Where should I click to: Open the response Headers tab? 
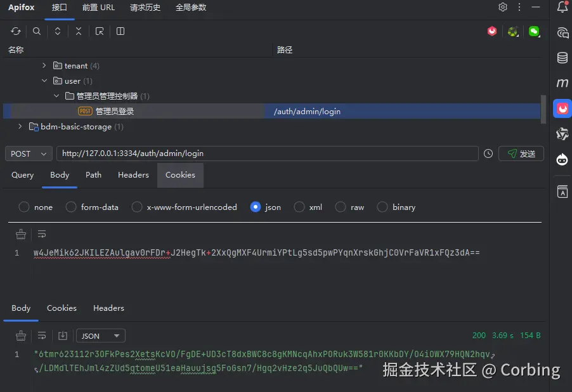(x=108, y=308)
